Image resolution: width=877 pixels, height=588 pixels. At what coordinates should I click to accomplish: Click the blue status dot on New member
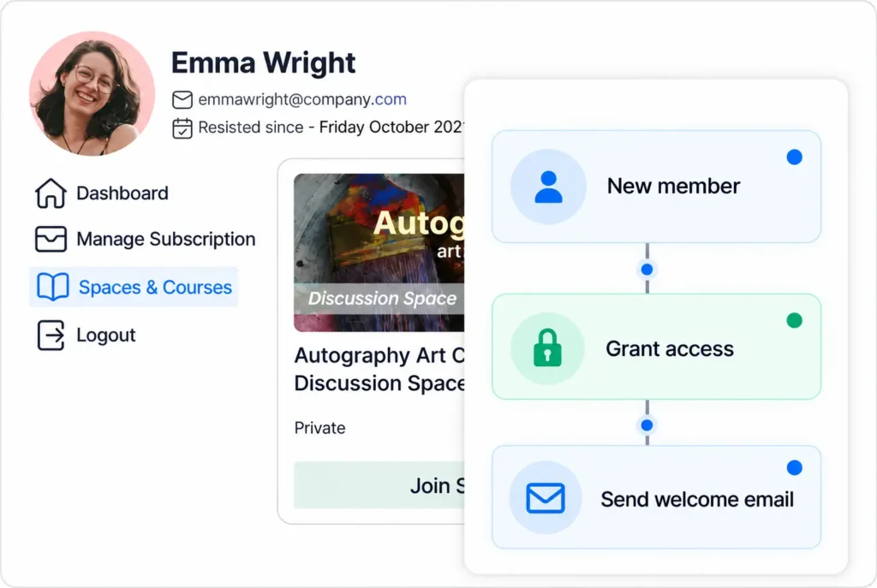point(794,157)
